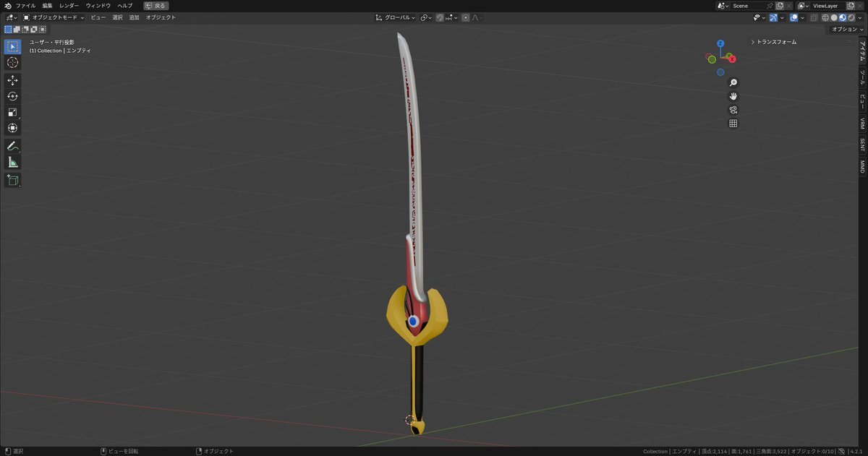The width and height of the screenshot is (868, 456).
Task: Select the Scale tool
Action: point(12,112)
